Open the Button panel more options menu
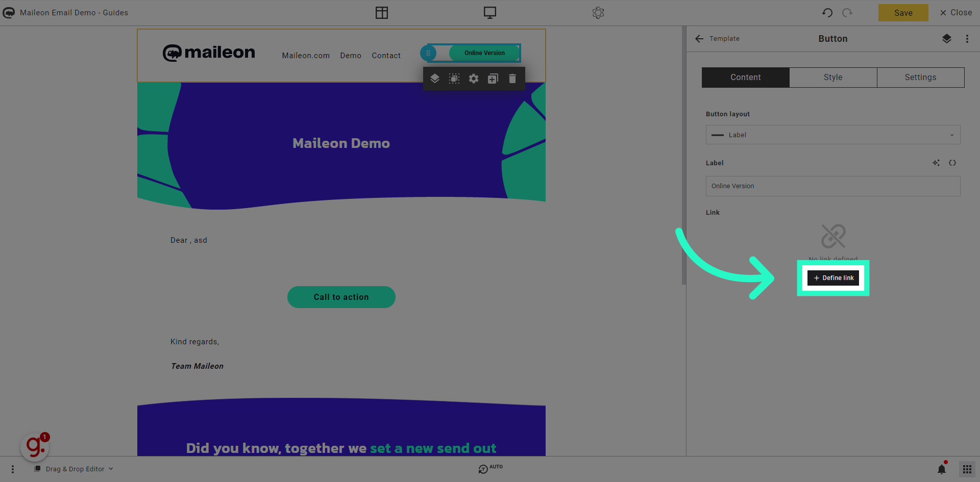Image resolution: width=980 pixels, height=482 pixels. [967, 39]
